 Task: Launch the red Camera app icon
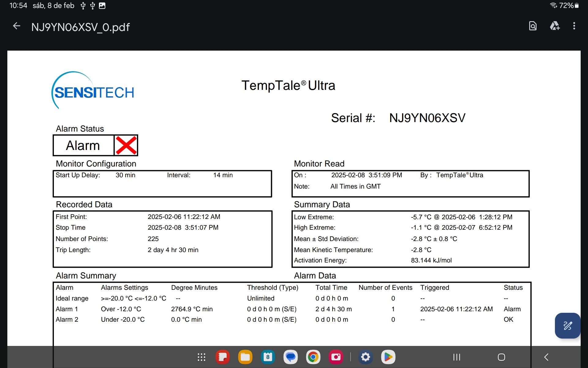[x=336, y=357]
